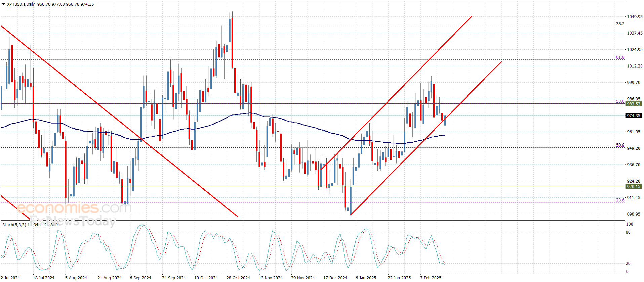The image size is (644, 282).
Task: Click the 28 Oct 2024 date label
Action: click(238, 278)
